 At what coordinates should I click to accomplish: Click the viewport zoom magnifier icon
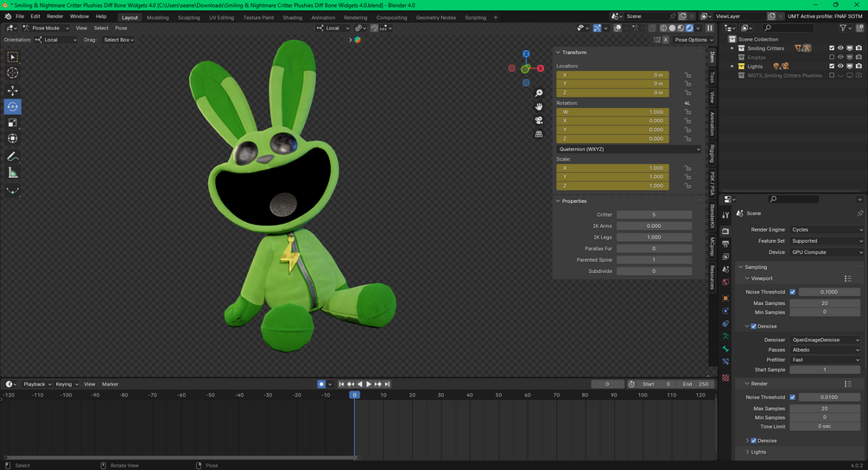539,93
